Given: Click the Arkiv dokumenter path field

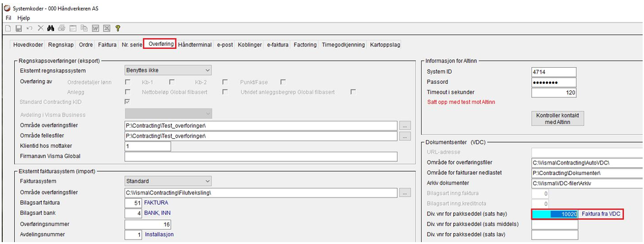Looking at the screenshot, I should click(x=587, y=183).
